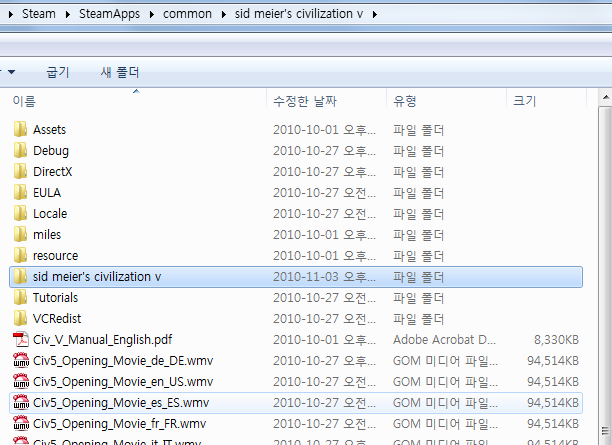Click the 굽기 (Burn) toolbar button
This screenshot has width=612, height=445.
[x=58, y=72]
